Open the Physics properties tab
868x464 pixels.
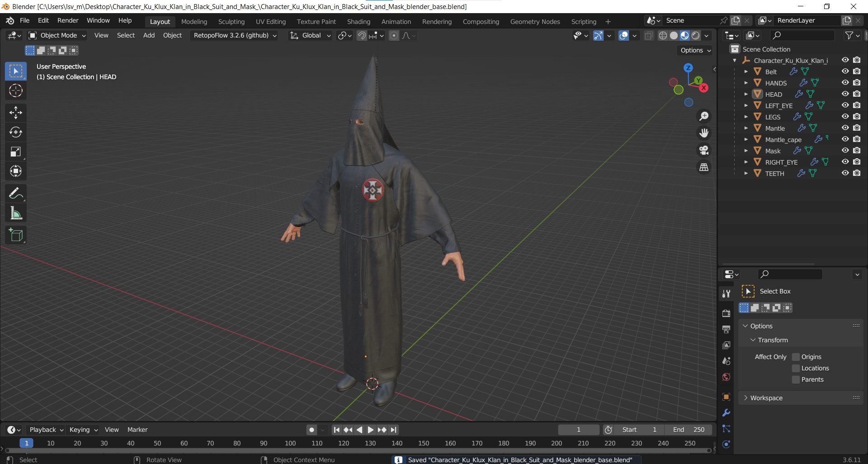(726, 444)
